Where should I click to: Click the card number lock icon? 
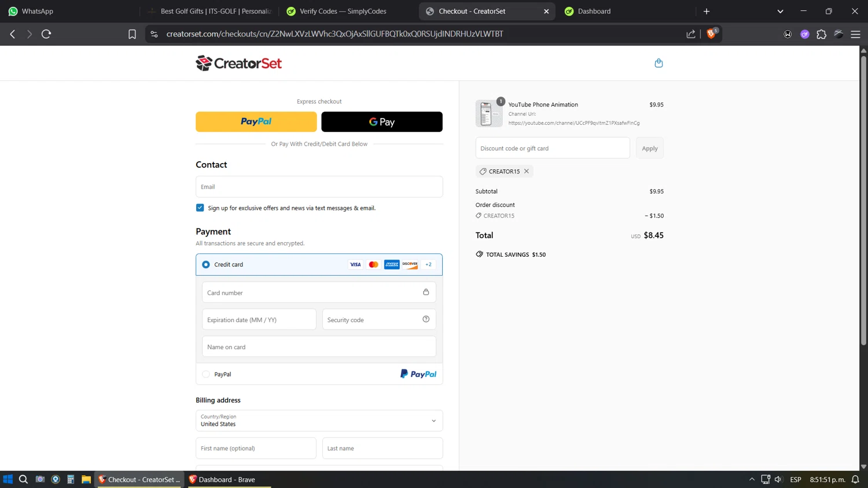click(426, 292)
